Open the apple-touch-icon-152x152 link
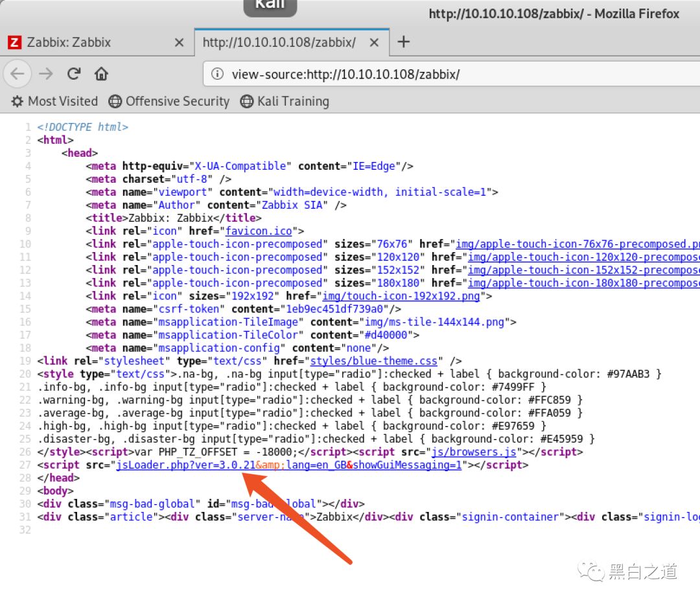 pyautogui.click(x=583, y=270)
